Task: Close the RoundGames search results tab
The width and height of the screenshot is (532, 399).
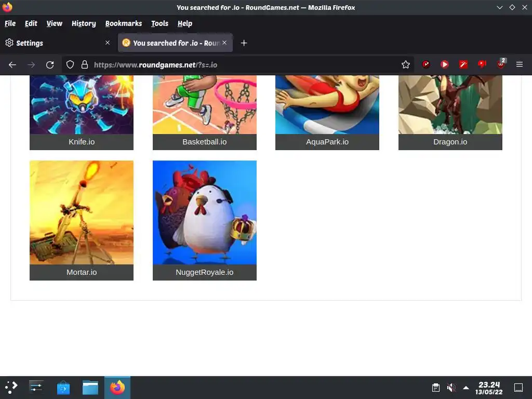Action: pos(224,43)
